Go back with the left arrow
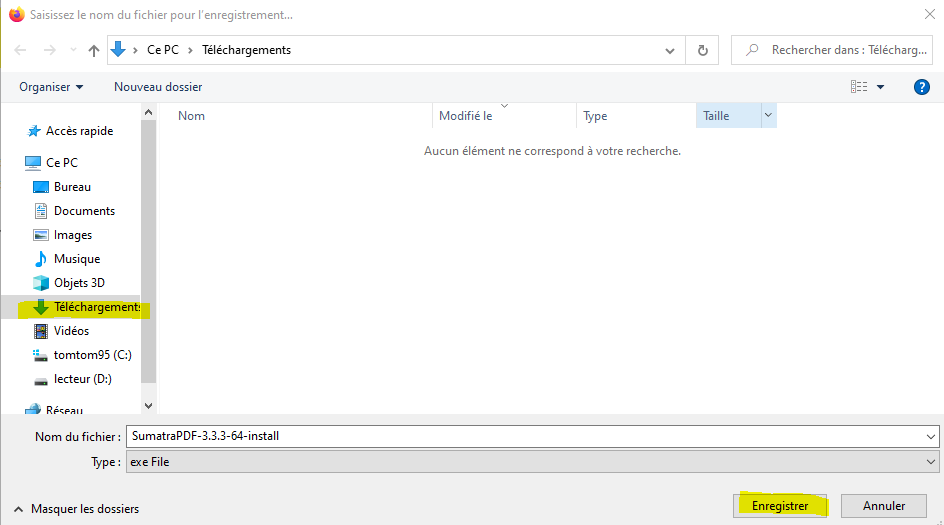The width and height of the screenshot is (944, 525). (20, 50)
